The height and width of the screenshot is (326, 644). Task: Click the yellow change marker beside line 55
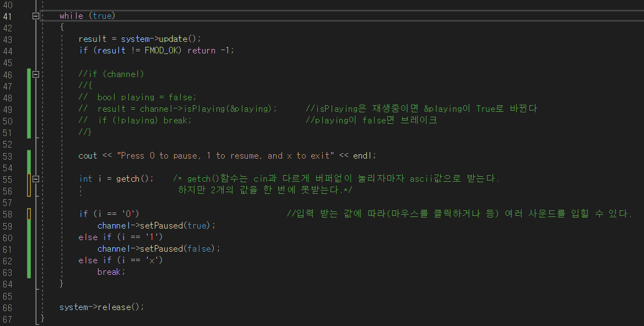pyautogui.click(x=29, y=185)
